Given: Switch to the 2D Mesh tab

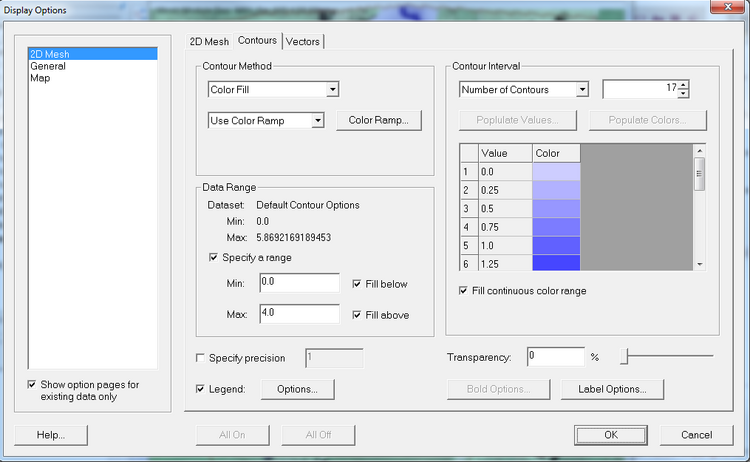Looking at the screenshot, I should point(209,41).
